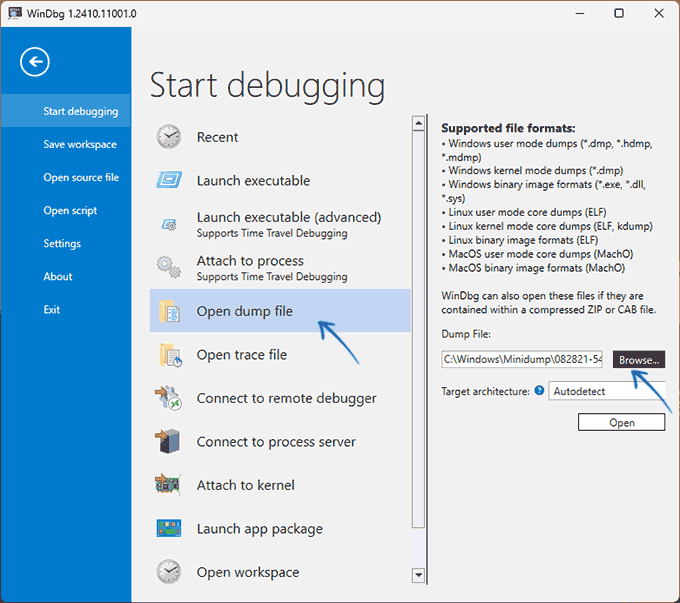This screenshot has width=680, height=603.
Task: Click the Dump File path field
Action: point(522,359)
